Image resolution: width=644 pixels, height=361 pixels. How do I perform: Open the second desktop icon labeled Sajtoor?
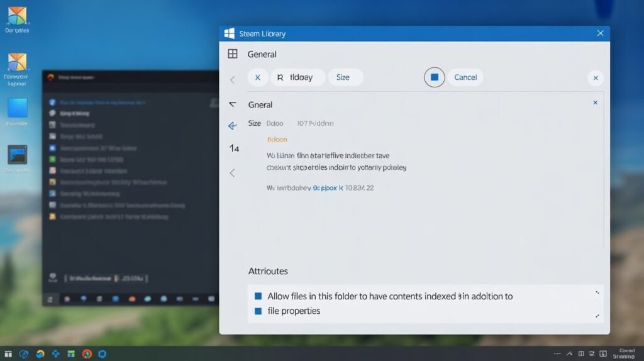pos(17,69)
